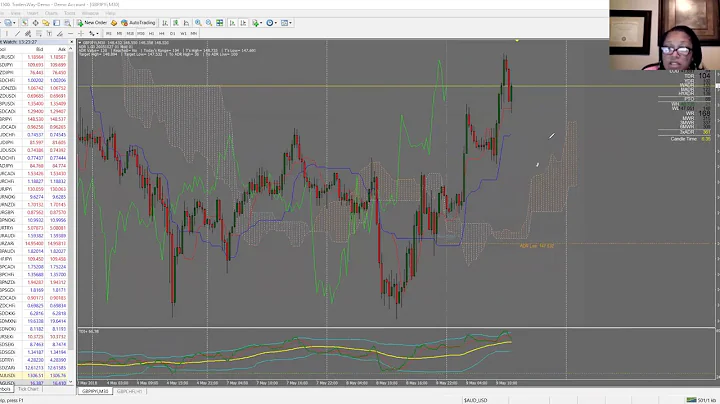Set timeframe to M30
720x404 pixels.
[x=141, y=34]
